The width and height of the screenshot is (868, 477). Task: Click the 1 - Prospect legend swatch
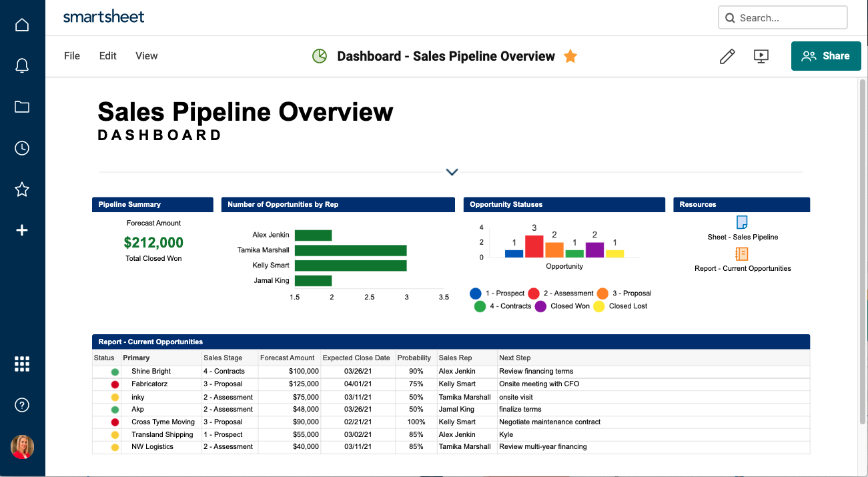click(x=476, y=294)
